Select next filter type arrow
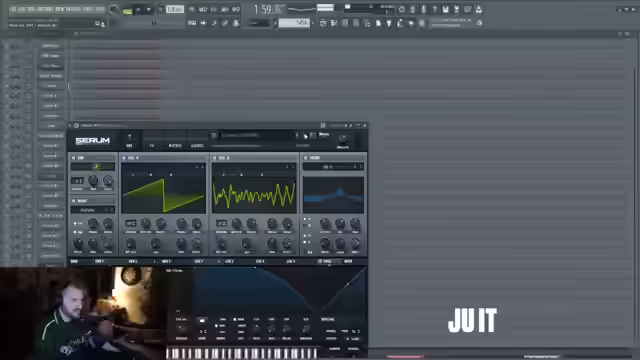Viewport: 640px width, 360px height. pyautogui.click(x=361, y=167)
